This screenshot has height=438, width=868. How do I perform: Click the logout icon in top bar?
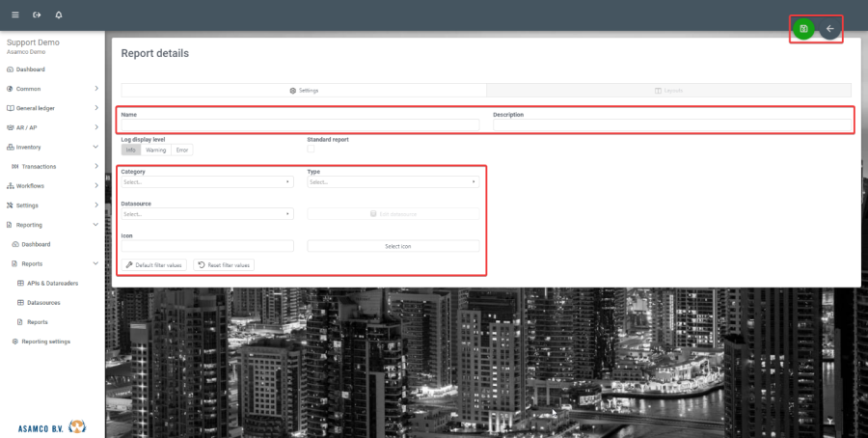pos(37,15)
